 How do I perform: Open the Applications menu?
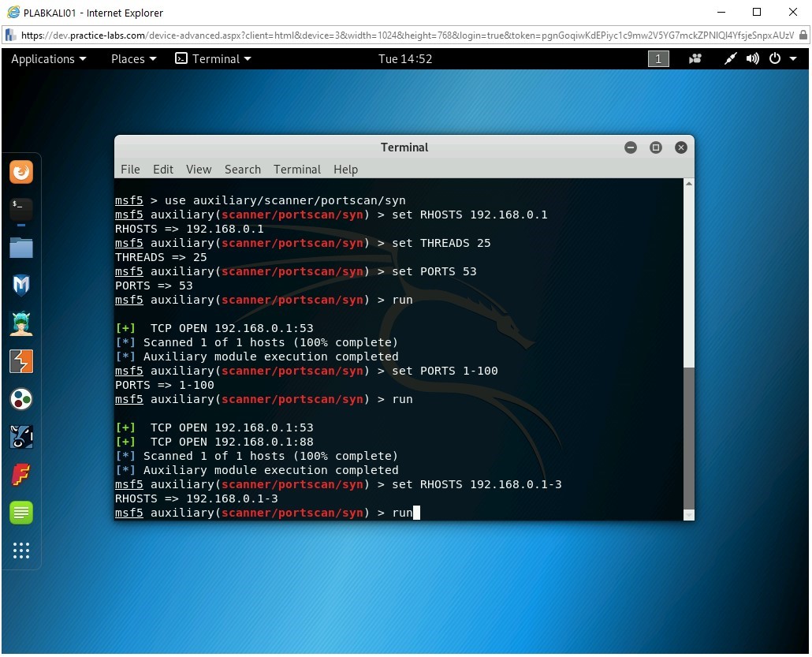click(48, 59)
